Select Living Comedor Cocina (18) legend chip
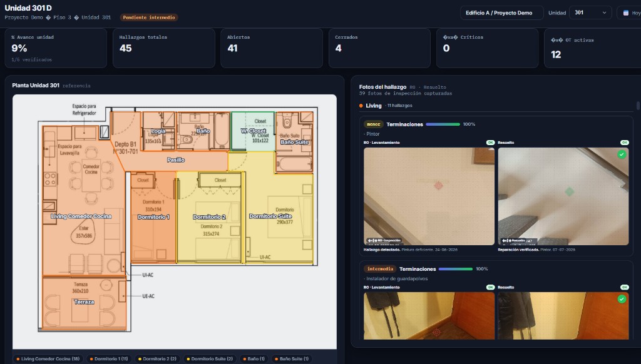The height and width of the screenshot is (364, 641). coord(48,359)
